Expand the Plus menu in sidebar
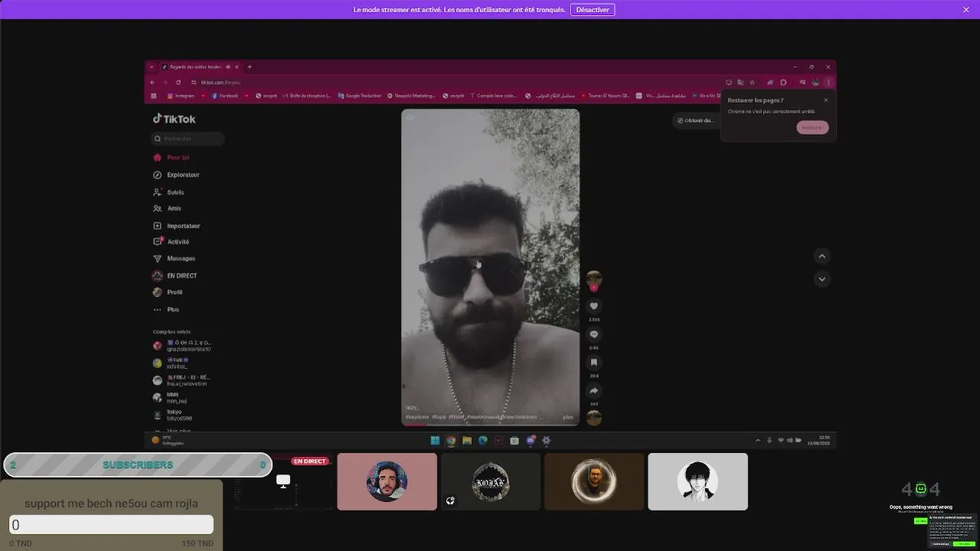The image size is (980, 551). coord(166,309)
